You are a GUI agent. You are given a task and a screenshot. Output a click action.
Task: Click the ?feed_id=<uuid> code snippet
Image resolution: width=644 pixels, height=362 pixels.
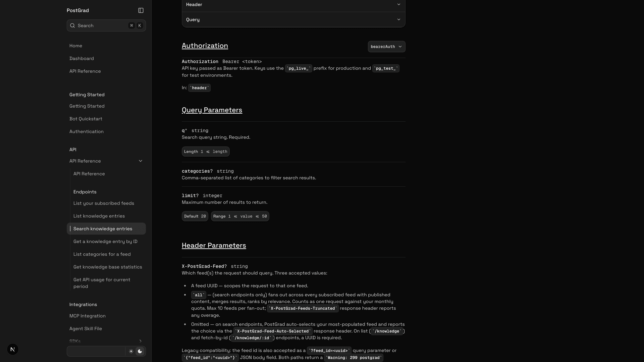tap(329, 351)
